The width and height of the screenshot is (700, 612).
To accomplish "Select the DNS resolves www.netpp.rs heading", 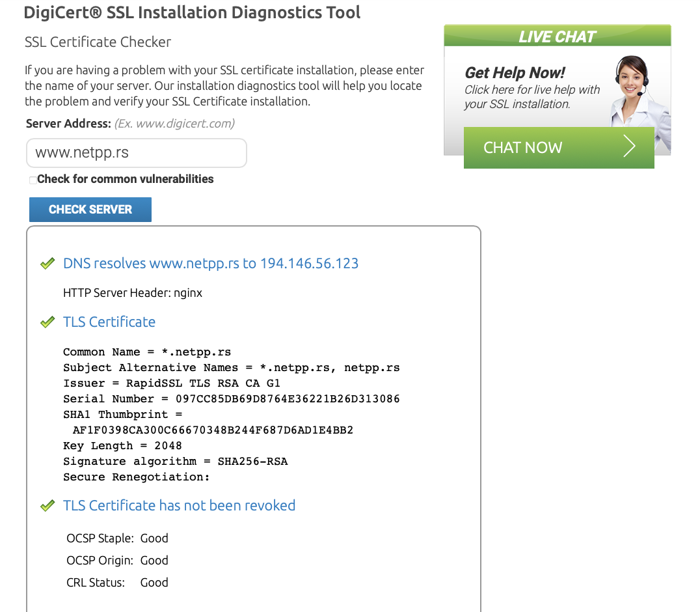I will pyautogui.click(x=211, y=264).
